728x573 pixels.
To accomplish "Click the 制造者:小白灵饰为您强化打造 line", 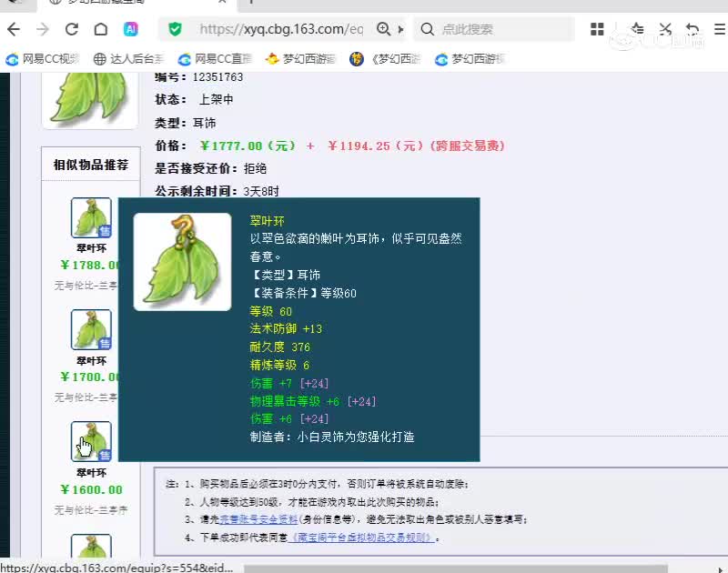I will pyautogui.click(x=332, y=437).
